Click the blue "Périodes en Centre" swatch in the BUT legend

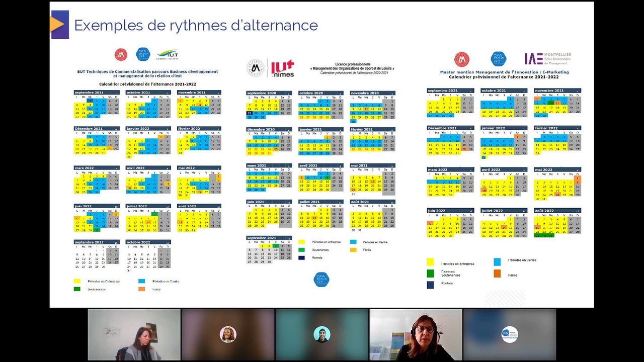coord(142,281)
